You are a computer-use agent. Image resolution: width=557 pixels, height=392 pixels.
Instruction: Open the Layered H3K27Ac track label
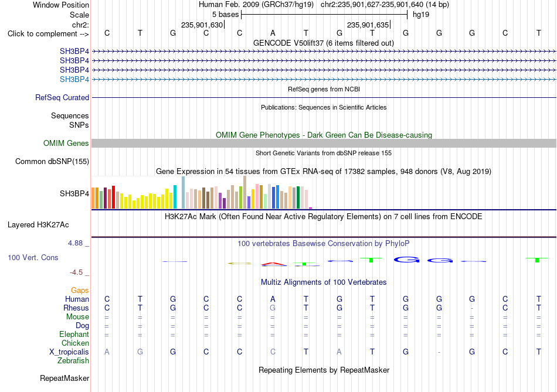(x=38, y=225)
